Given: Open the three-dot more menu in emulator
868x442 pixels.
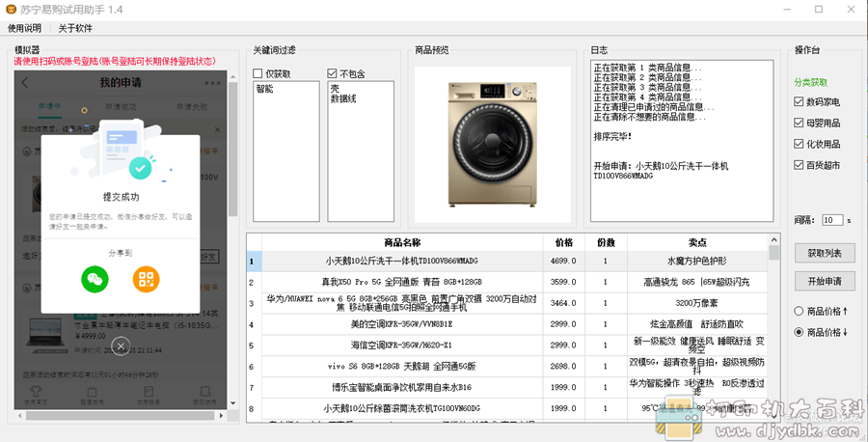Looking at the screenshot, I should click(212, 83).
